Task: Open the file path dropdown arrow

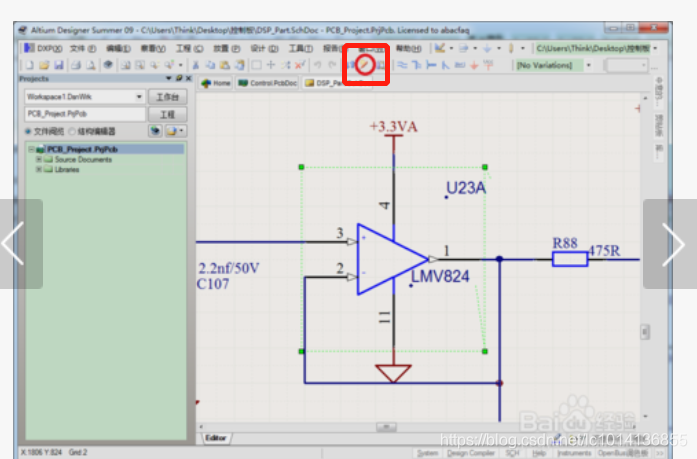Action: pyautogui.click(x=655, y=48)
